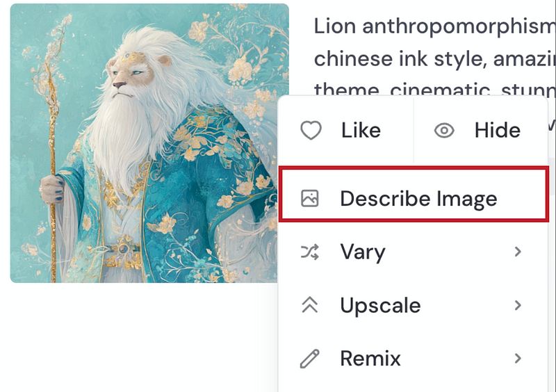
Task: Click the shuffle arrows Vary icon
Action: click(309, 252)
